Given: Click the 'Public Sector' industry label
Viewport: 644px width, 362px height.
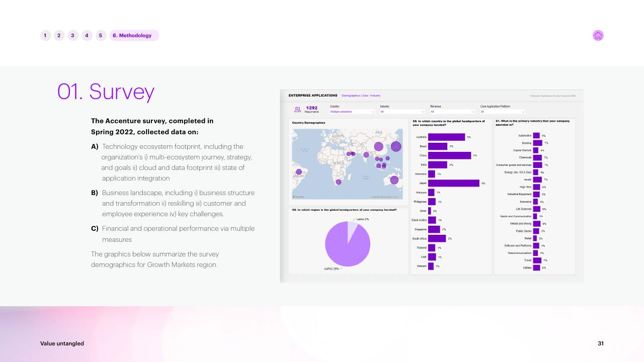Looking at the screenshot, I should [524, 231].
